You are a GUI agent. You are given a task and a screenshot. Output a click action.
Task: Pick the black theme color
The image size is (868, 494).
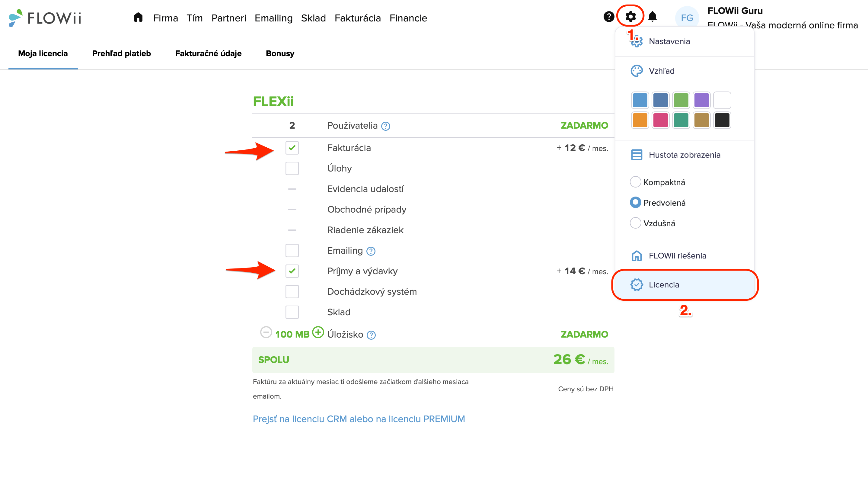pos(722,120)
